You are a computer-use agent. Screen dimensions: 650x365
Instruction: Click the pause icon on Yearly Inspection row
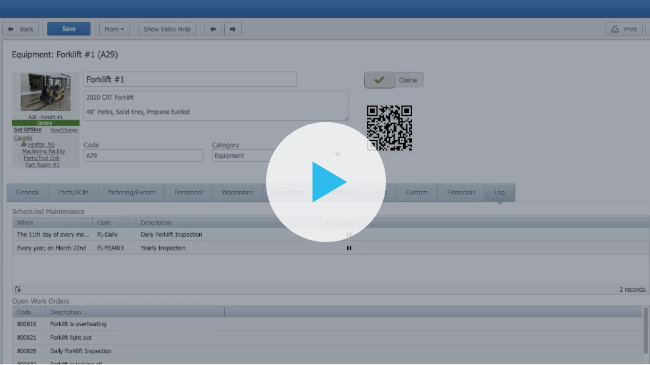coord(349,248)
